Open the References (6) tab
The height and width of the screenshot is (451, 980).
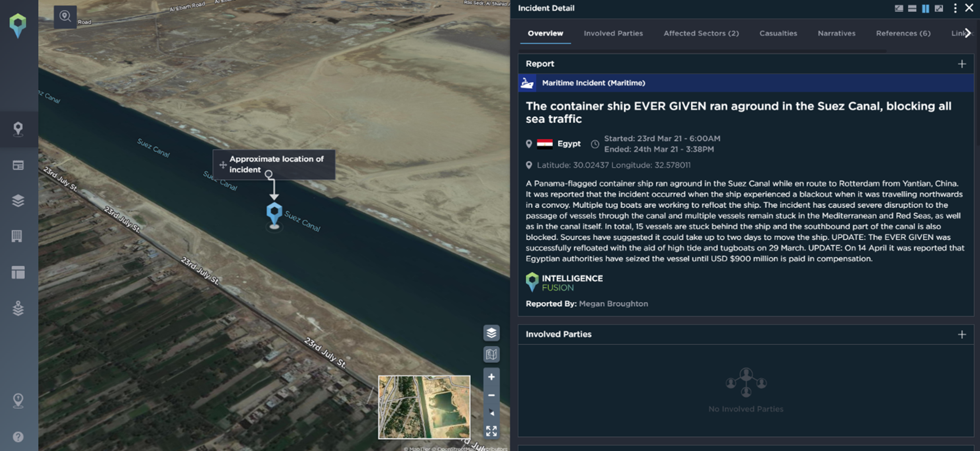(903, 33)
